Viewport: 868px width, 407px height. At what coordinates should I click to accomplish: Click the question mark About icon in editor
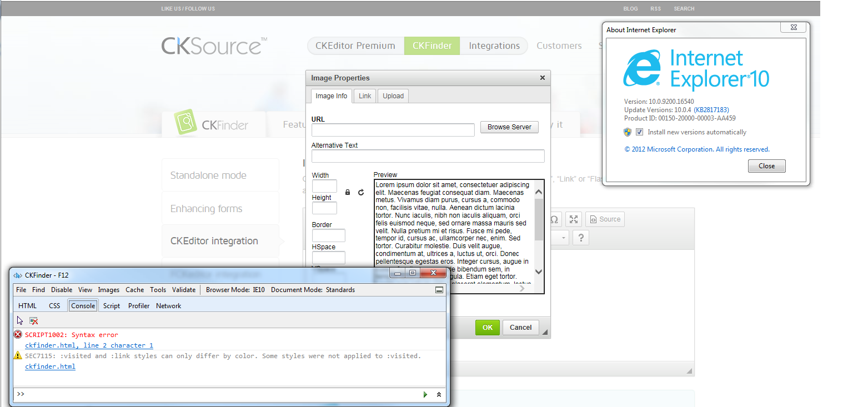pyautogui.click(x=581, y=238)
